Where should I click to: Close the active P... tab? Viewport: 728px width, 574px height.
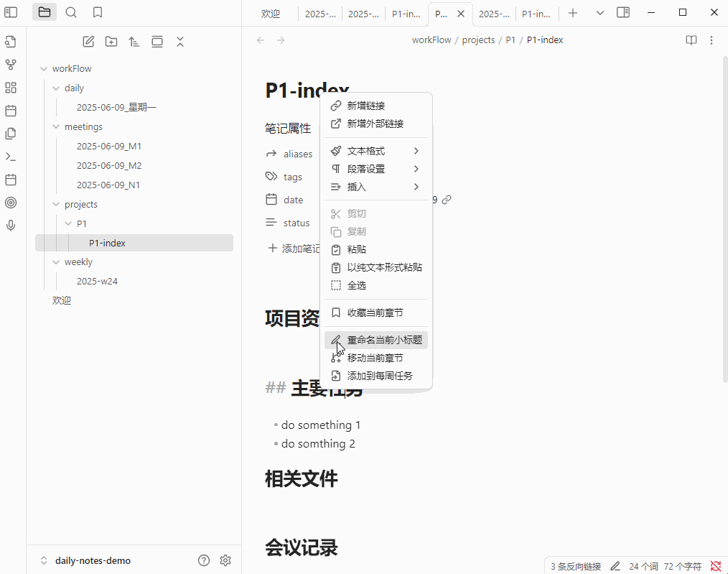[x=461, y=14]
